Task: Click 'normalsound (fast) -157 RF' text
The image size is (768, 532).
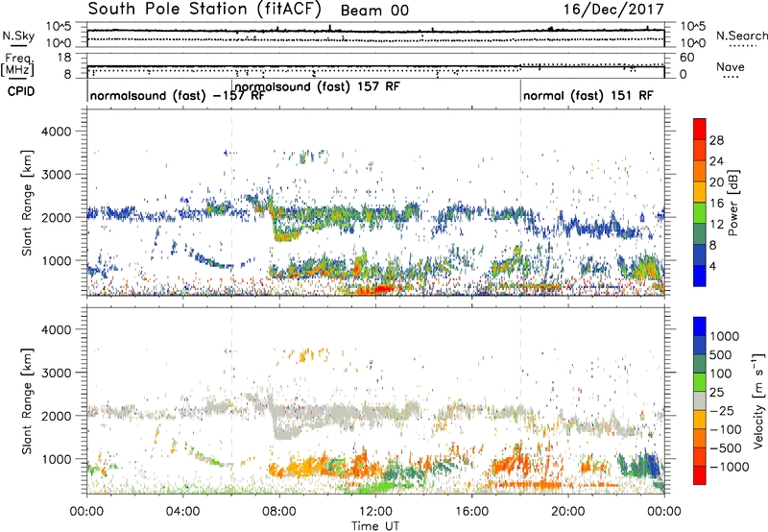Action: pyautogui.click(x=178, y=95)
